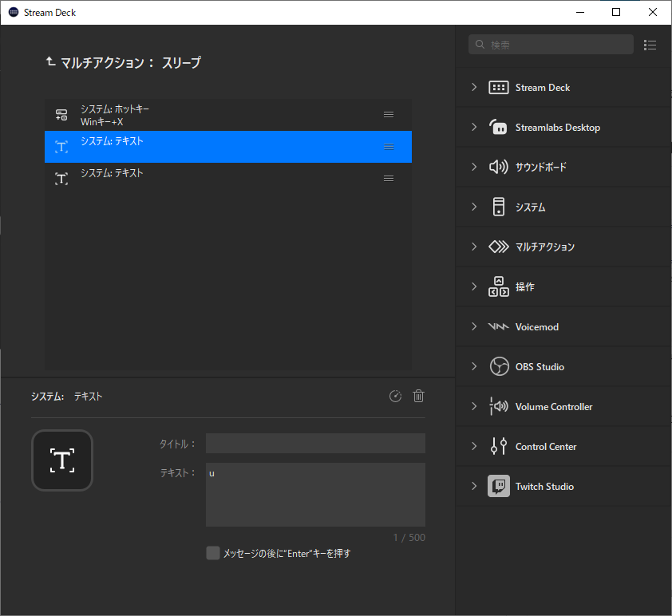Expand the マルチアクション category
This screenshot has height=616, width=672.
coord(474,247)
